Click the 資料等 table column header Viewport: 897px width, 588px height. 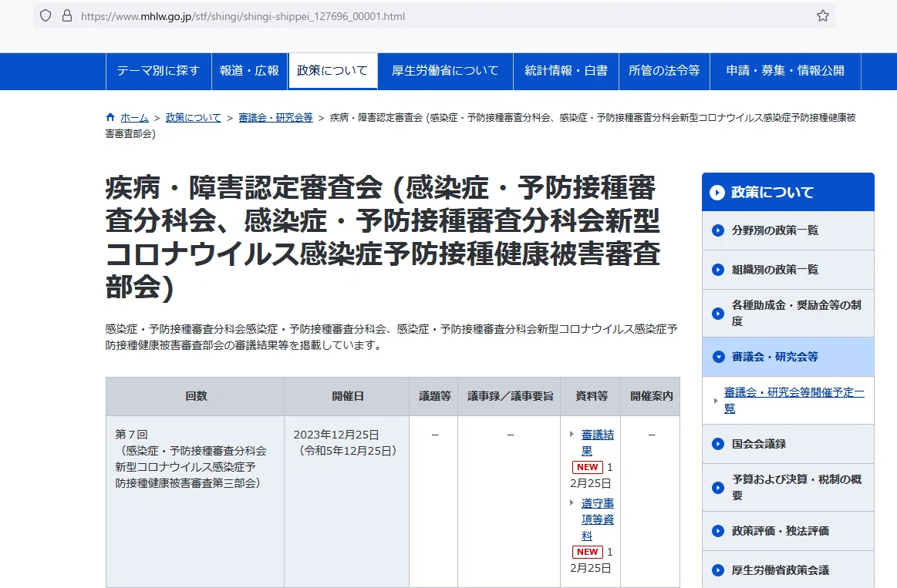click(591, 396)
